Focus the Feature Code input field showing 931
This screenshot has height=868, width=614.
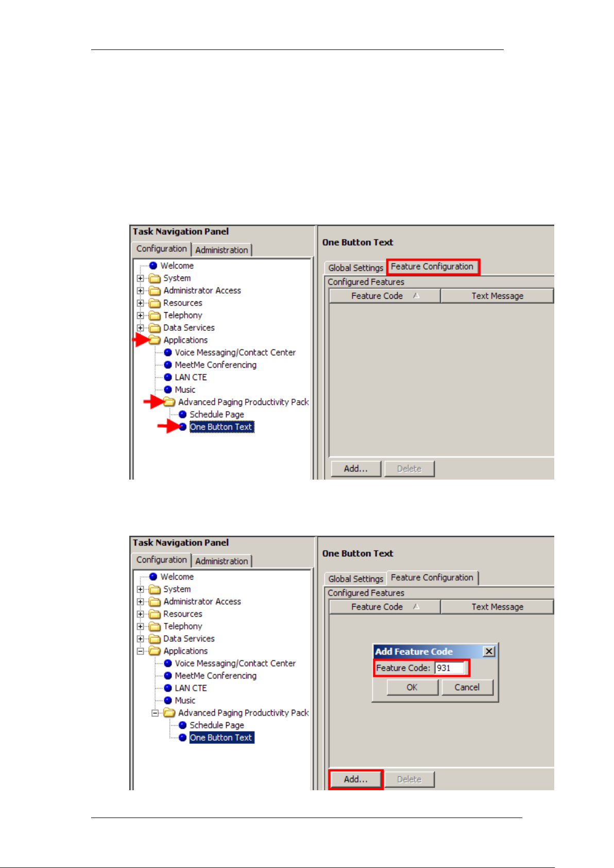(x=450, y=668)
